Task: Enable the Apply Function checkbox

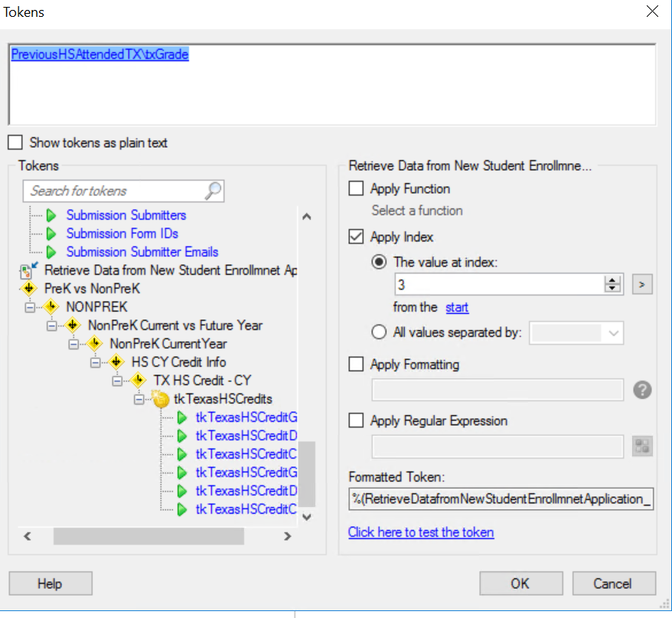Action: pyautogui.click(x=356, y=188)
